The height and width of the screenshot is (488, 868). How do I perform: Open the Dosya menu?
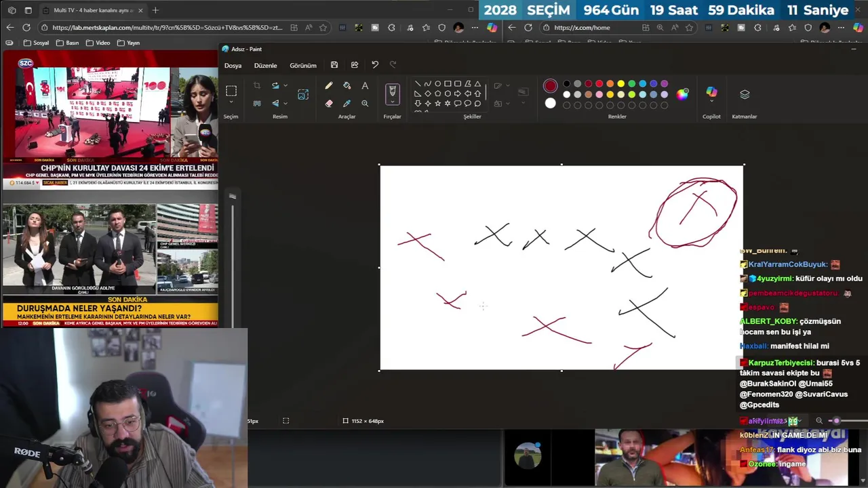tap(233, 66)
